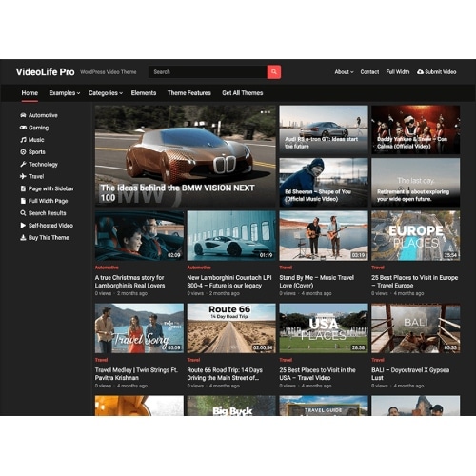476x476 pixels.
Task: Click the Big Buck video thumbnail at bottom
Action: click(231, 406)
